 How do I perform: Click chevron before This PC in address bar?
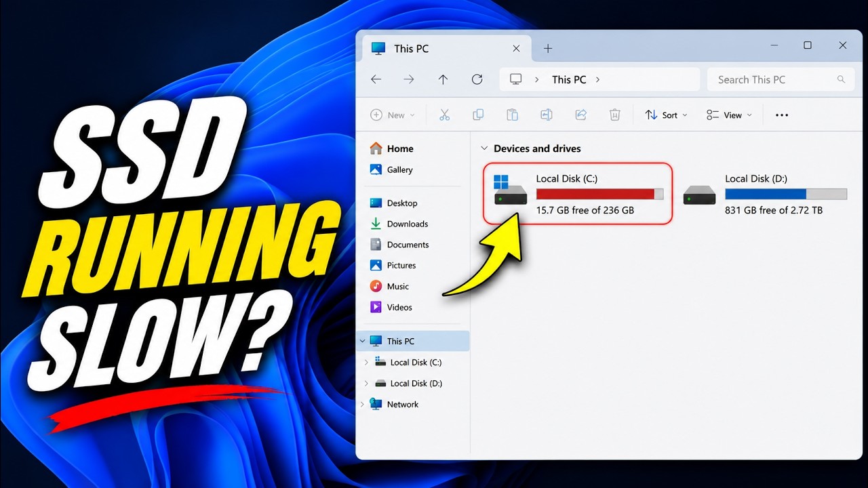(536, 79)
